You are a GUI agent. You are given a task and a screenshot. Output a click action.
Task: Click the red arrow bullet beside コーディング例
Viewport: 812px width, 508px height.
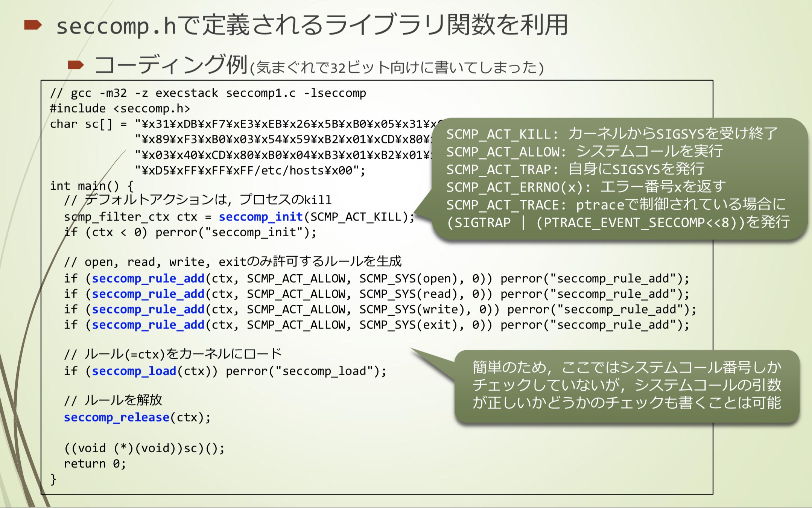76,65
